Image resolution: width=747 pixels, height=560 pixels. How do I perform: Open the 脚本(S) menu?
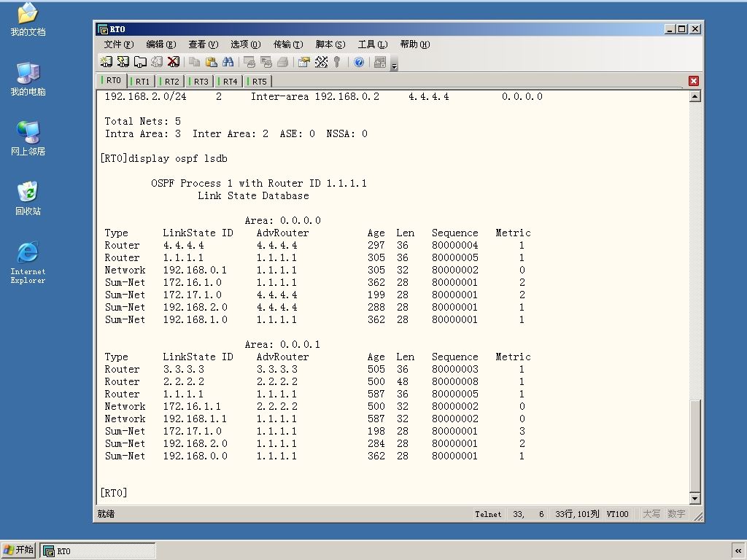330,44
